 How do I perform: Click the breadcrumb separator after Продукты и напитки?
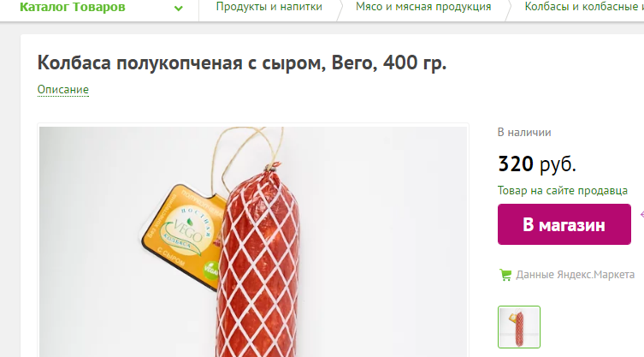[340, 9]
